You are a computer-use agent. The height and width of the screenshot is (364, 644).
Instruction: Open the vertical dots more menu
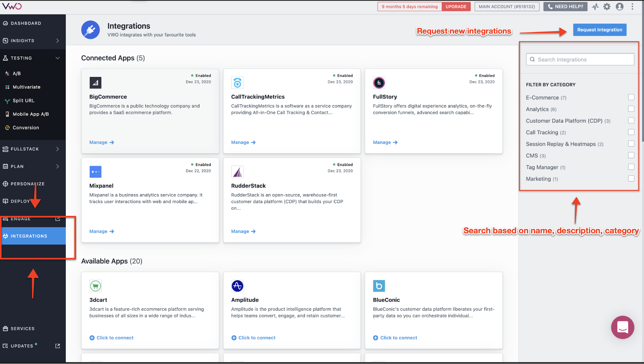[x=632, y=6]
